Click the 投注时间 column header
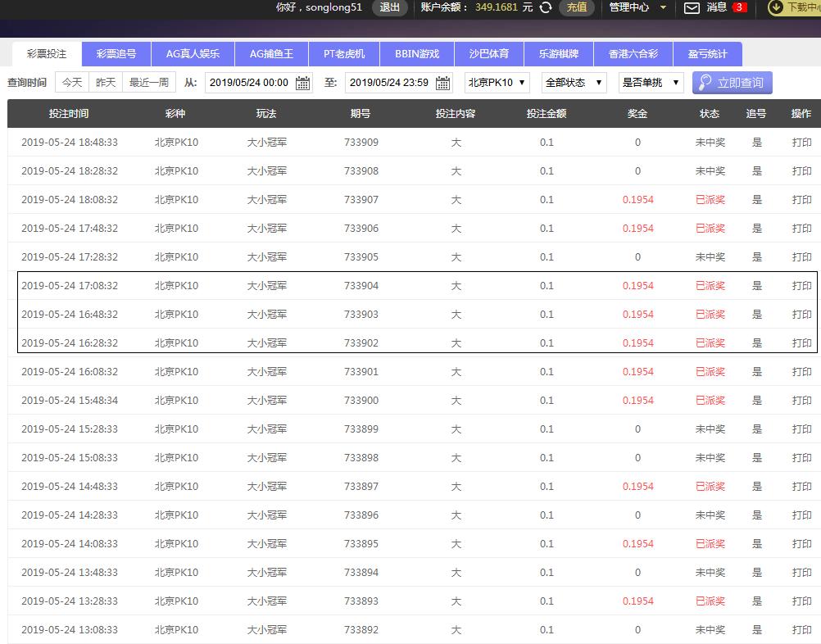Screen dimensions: 821x644 (x=69, y=114)
